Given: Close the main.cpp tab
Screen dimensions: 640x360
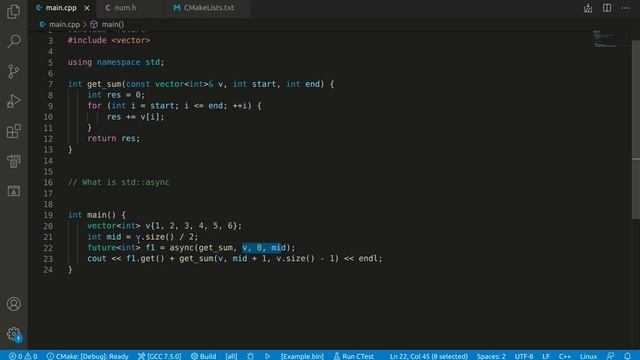Looking at the screenshot, I should tap(87, 8).
